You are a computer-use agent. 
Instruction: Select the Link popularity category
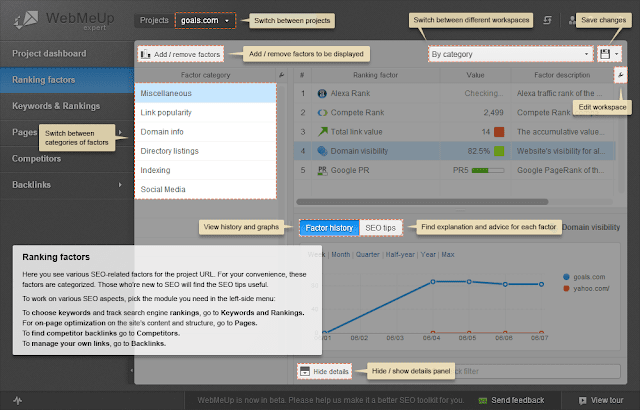coord(205,113)
